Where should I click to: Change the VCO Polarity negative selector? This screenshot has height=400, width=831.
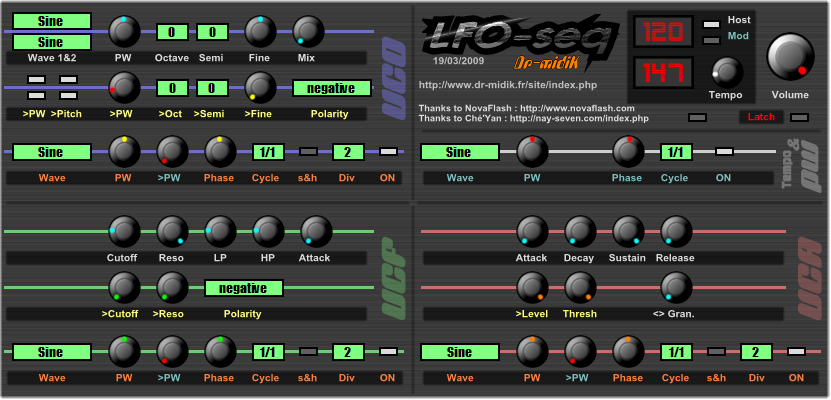331,88
